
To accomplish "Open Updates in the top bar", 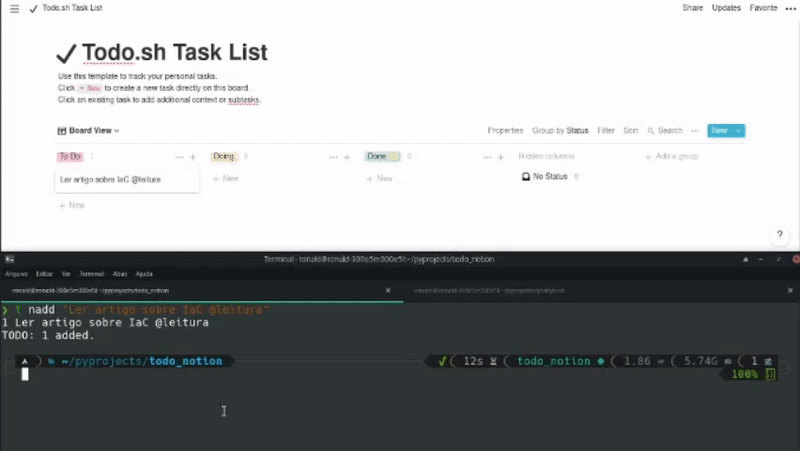I will pos(727,8).
